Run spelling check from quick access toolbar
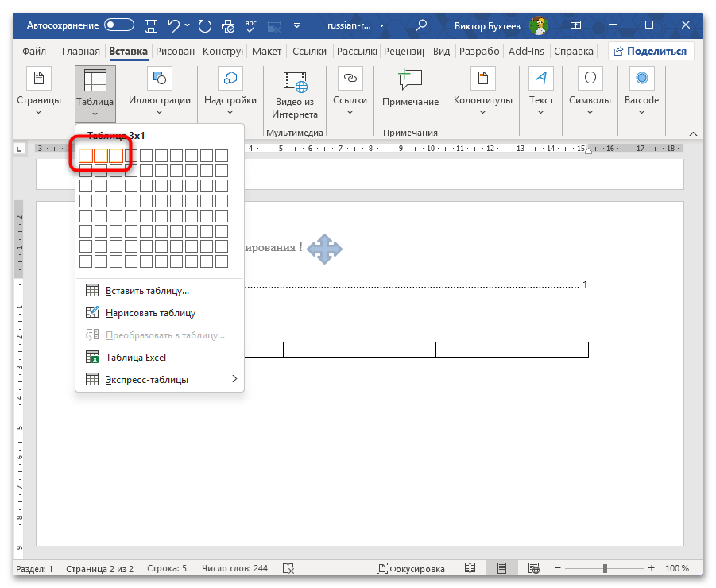The image size is (716, 588). pos(250,25)
